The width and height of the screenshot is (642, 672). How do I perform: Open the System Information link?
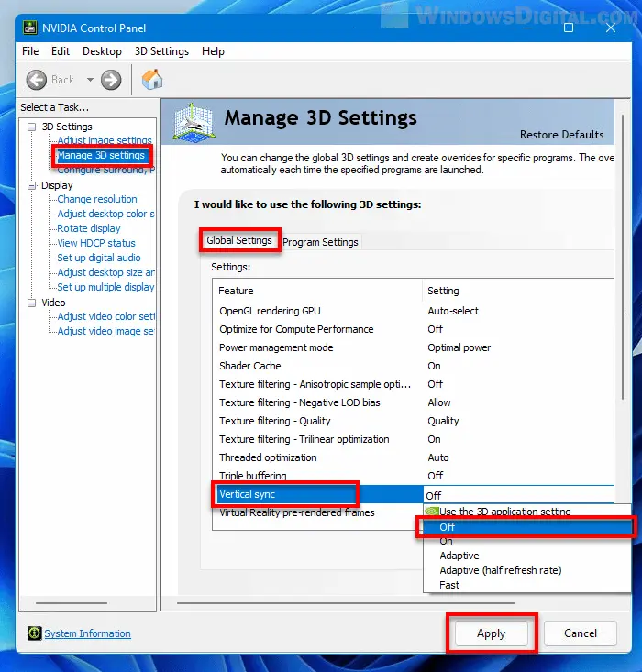87,633
